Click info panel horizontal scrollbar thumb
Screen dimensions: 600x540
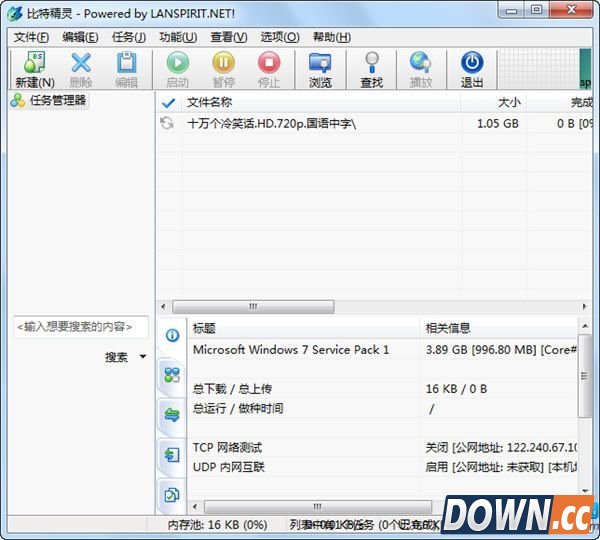tap(318, 507)
